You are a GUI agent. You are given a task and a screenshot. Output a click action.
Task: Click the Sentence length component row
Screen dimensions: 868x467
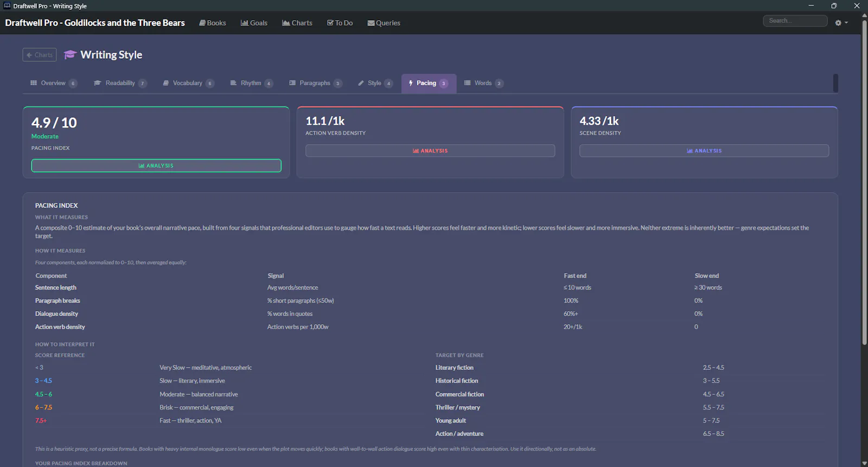tap(430, 288)
